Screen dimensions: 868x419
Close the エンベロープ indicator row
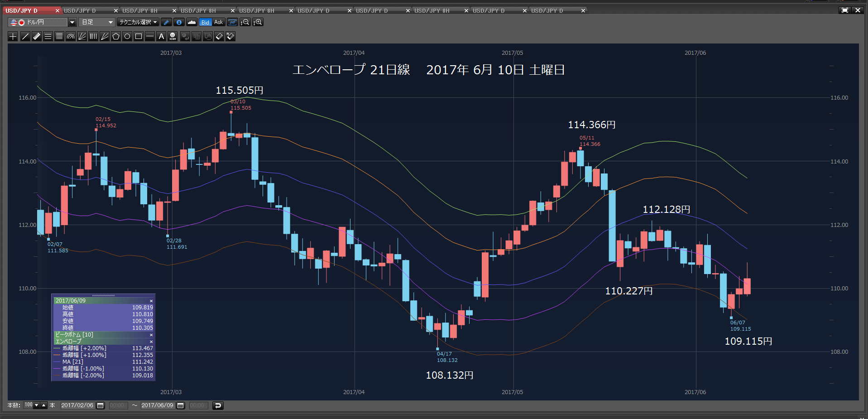pyautogui.click(x=151, y=342)
